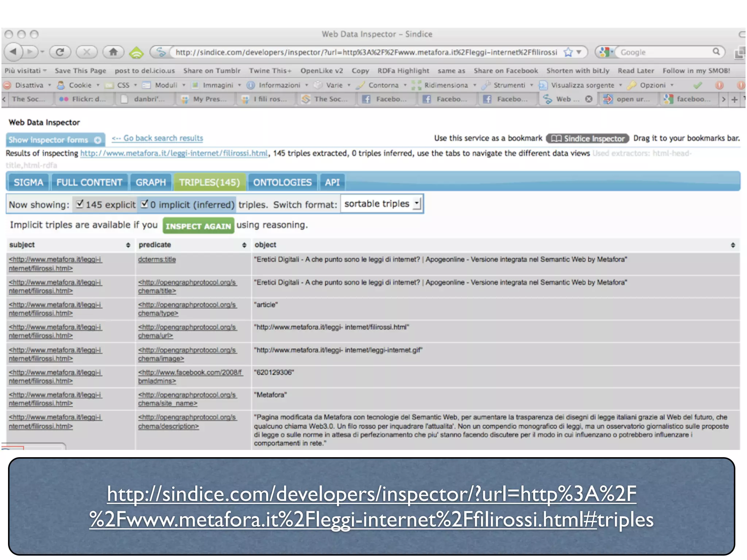The height and width of the screenshot is (560, 747).
Task: Close the Web tab with its X icon
Action: [x=589, y=99]
